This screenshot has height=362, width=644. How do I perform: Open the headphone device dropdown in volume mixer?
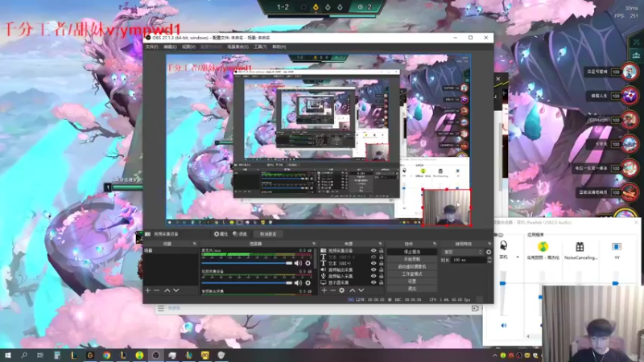point(518,257)
